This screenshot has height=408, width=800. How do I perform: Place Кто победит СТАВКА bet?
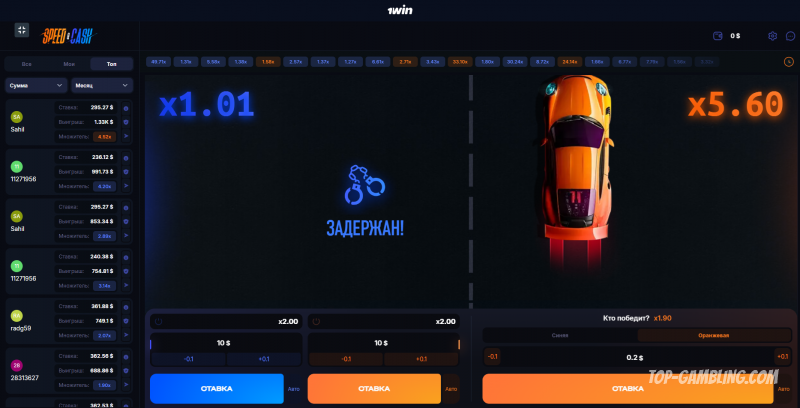pyautogui.click(x=628, y=389)
